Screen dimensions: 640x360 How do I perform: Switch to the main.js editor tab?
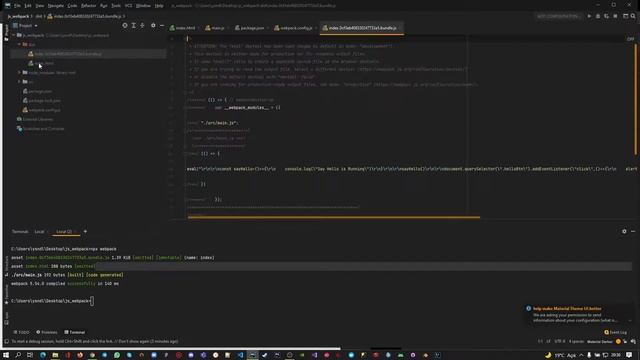point(216,28)
